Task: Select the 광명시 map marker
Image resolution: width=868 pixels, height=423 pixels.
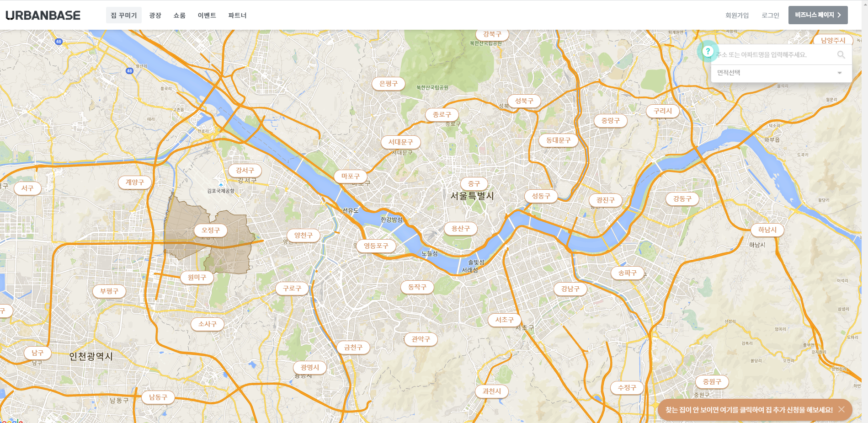Action: 310,368
